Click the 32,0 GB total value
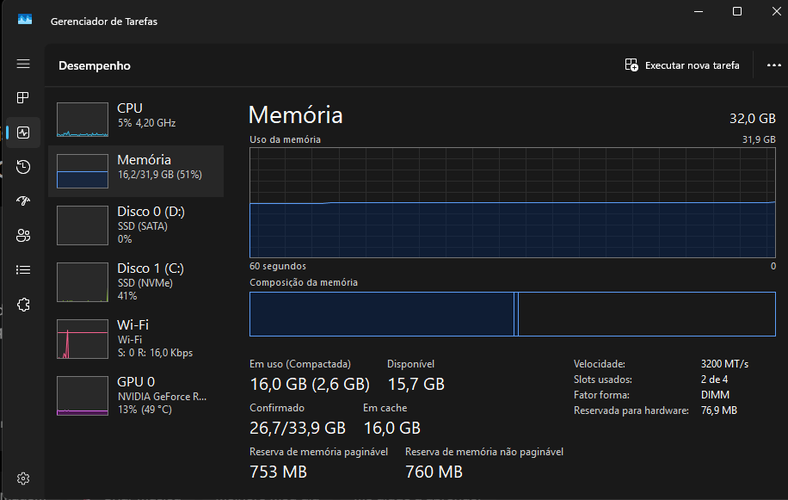 click(x=752, y=119)
